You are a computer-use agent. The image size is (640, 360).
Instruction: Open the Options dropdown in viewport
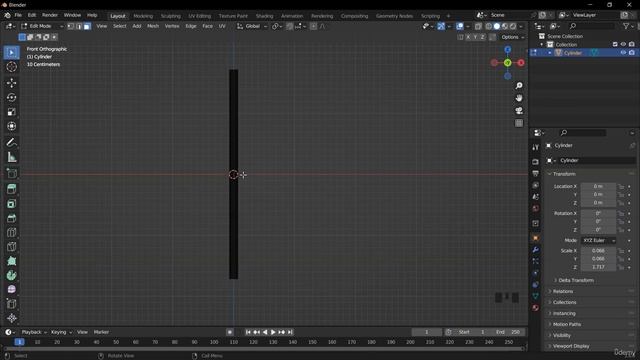pyautogui.click(x=513, y=37)
